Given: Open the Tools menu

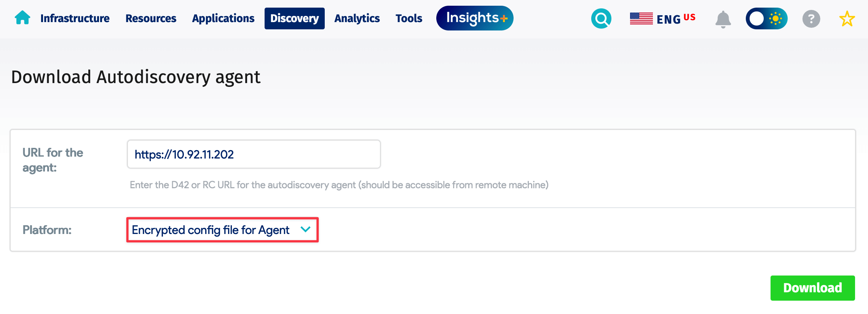Looking at the screenshot, I should point(408,18).
